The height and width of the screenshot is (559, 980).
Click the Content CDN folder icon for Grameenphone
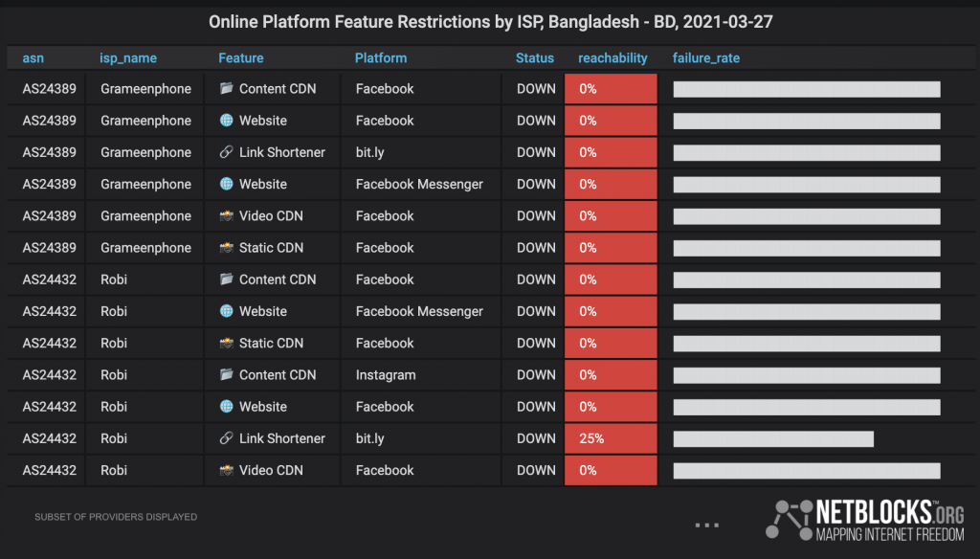pyautogui.click(x=226, y=88)
